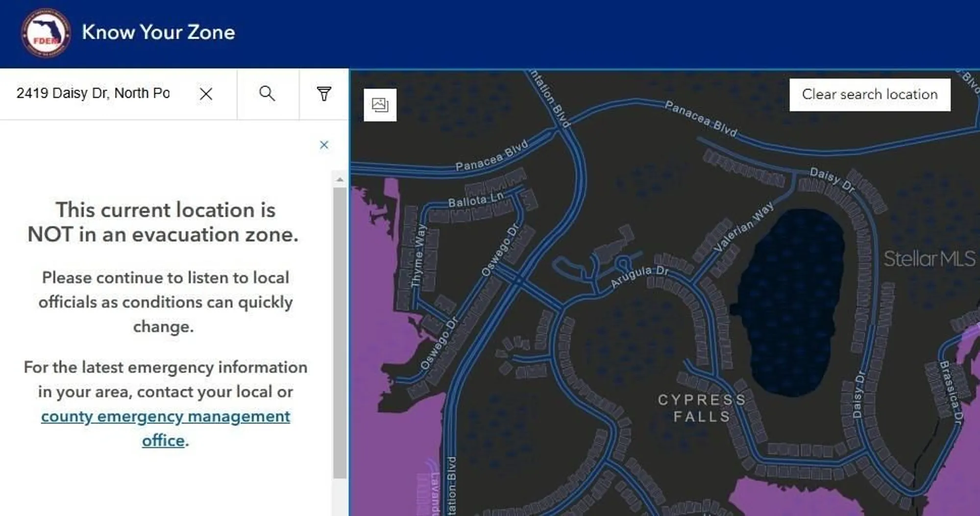The width and height of the screenshot is (980, 516).
Task: Clear the address search text with X
Action: click(206, 94)
